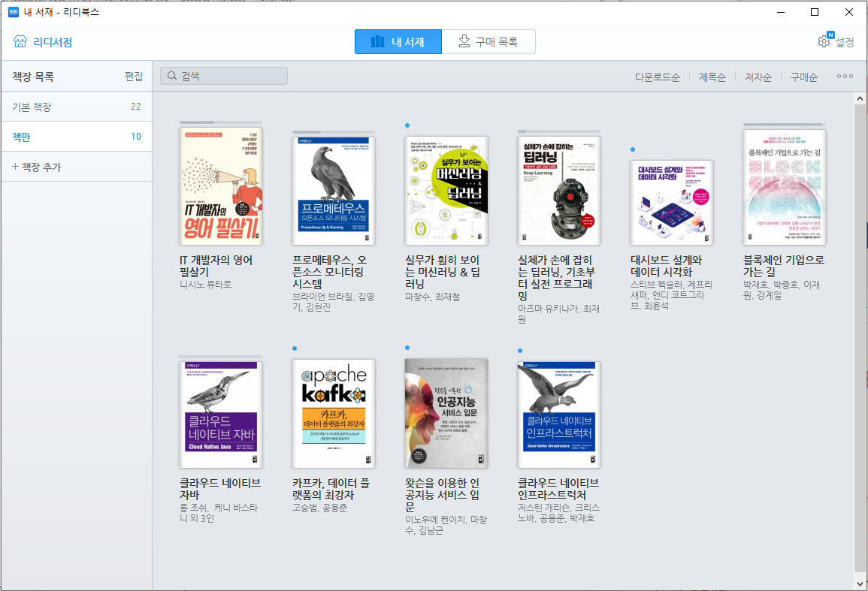Click 편집 to edit bookshelf list
The image size is (868, 591).
[x=134, y=77]
